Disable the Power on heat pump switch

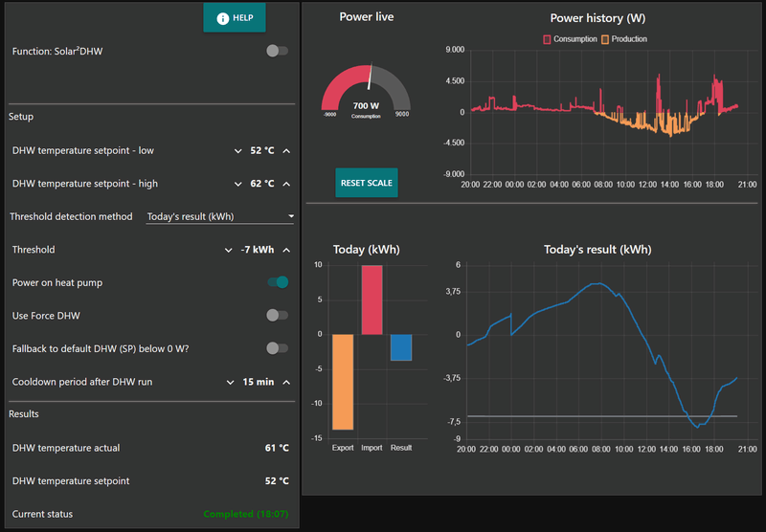278,282
